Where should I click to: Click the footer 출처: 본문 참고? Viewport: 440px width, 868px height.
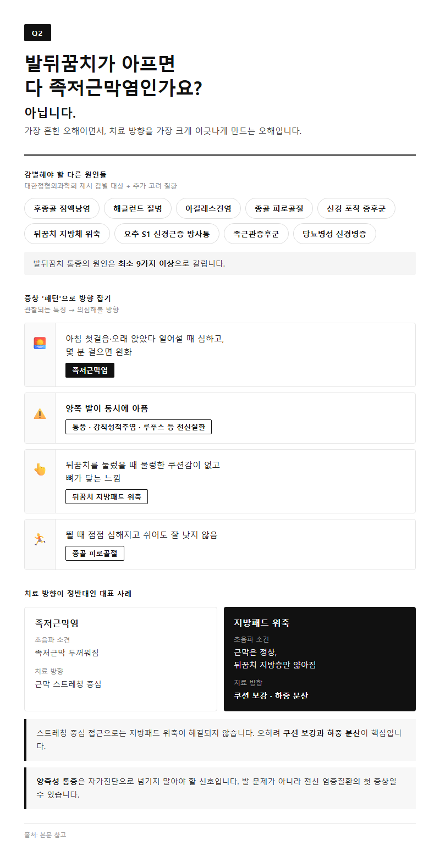[45, 834]
